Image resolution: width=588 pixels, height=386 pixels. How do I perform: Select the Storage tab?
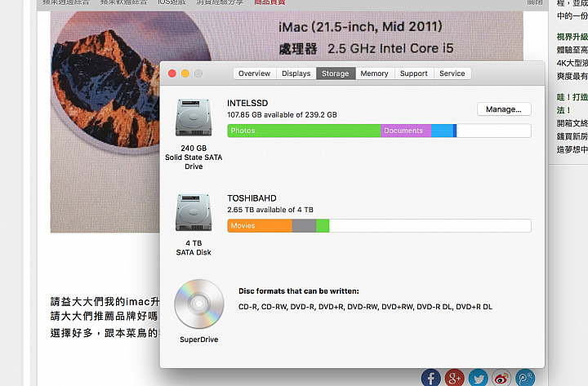tap(336, 73)
